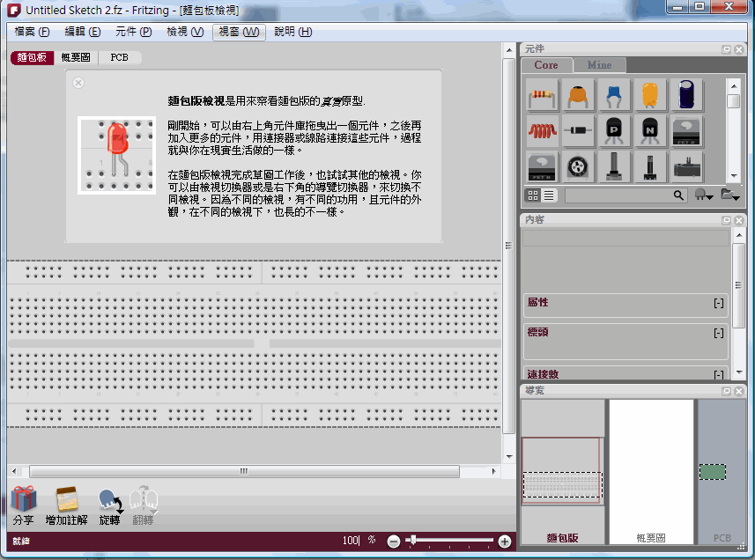
Task: Select the red inductor coil part
Action: click(542, 131)
